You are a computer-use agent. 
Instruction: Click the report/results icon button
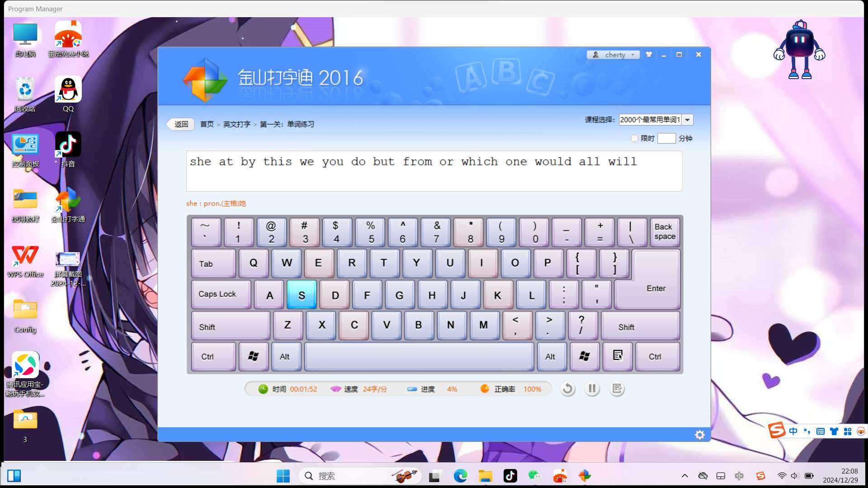click(618, 389)
